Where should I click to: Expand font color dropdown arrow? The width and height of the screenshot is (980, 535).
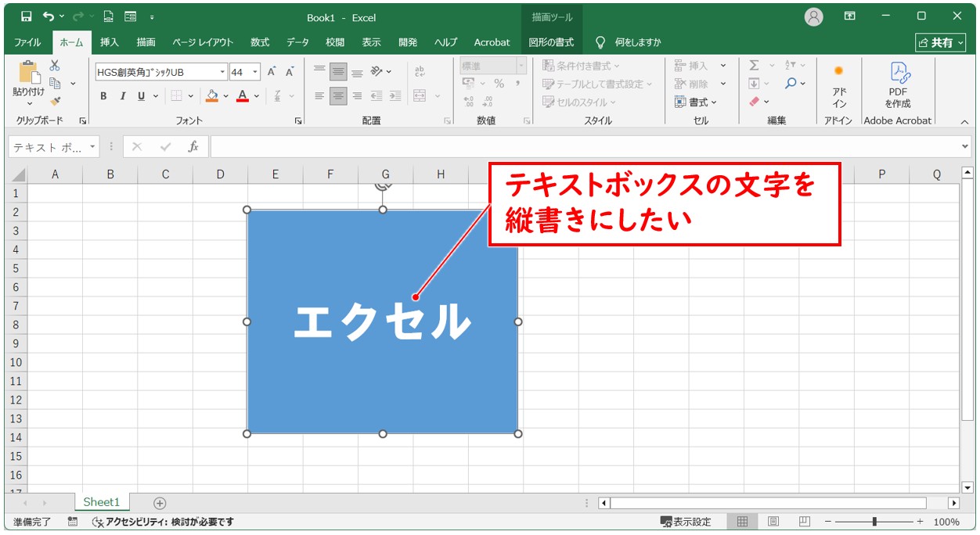click(x=258, y=96)
